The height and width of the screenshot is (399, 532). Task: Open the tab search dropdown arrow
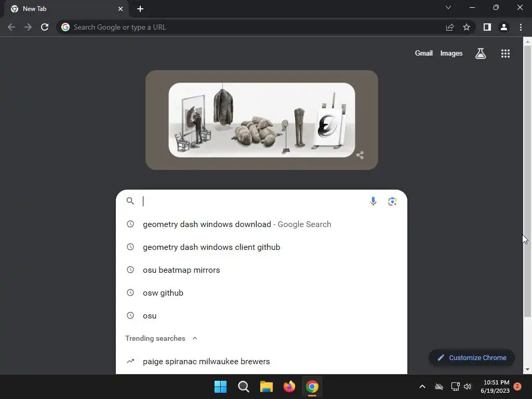448,7
